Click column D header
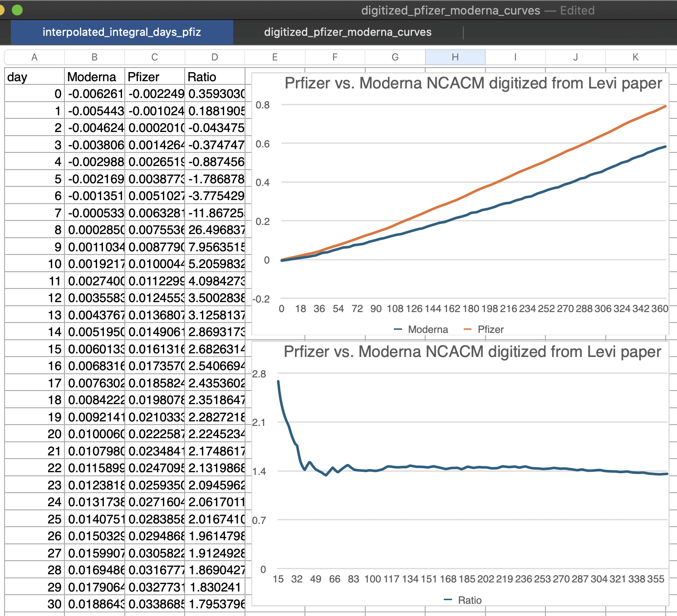This screenshot has height=616, width=677. [x=215, y=57]
